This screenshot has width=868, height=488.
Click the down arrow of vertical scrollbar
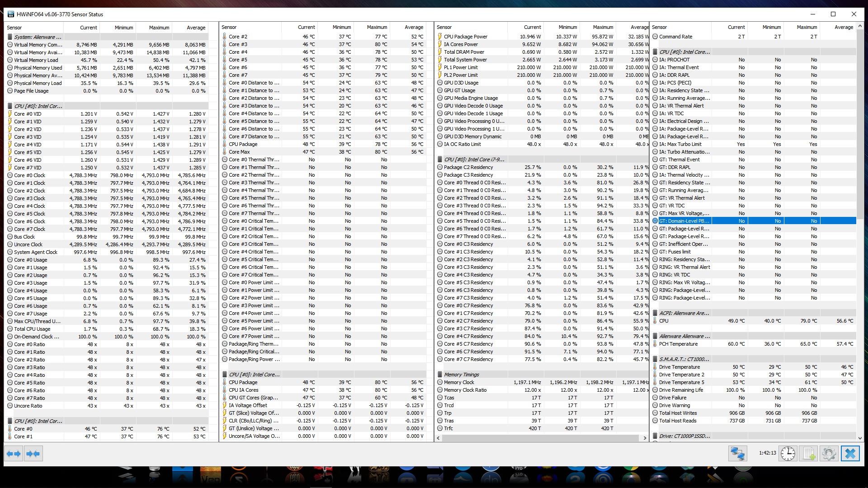[860, 438]
